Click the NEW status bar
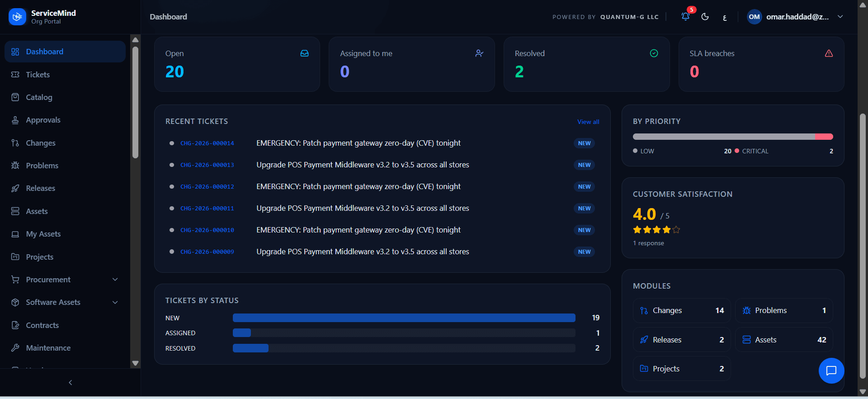This screenshot has width=868, height=399. click(x=404, y=318)
